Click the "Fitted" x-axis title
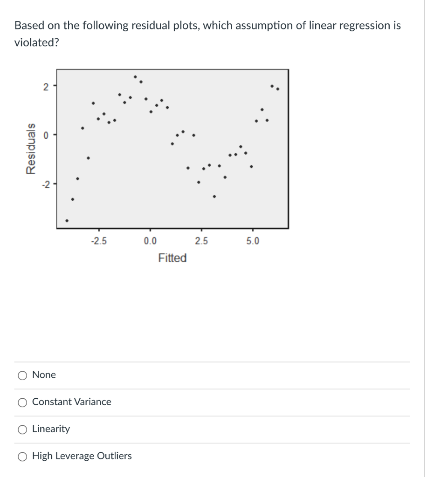The width and height of the screenshot is (448, 477). coord(172,258)
